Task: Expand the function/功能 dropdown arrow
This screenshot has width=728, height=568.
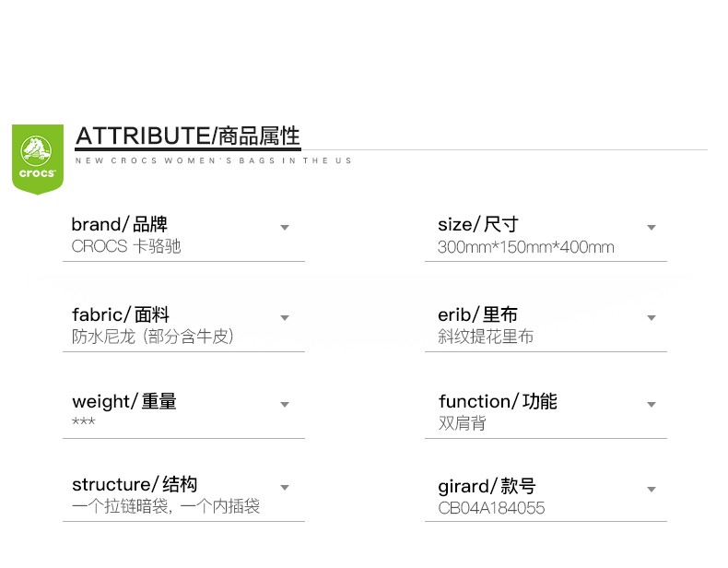Action: pyautogui.click(x=652, y=405)
